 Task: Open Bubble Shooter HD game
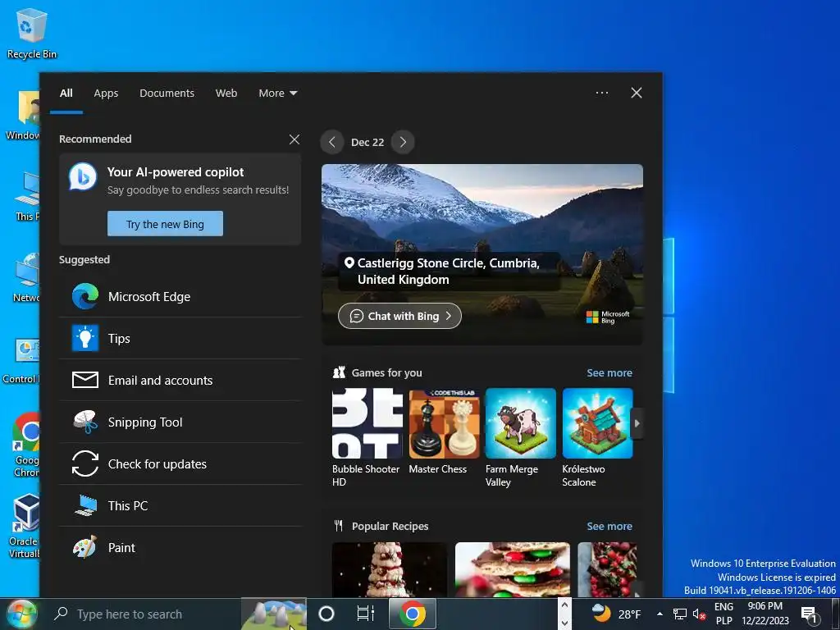tap(367, 438)
